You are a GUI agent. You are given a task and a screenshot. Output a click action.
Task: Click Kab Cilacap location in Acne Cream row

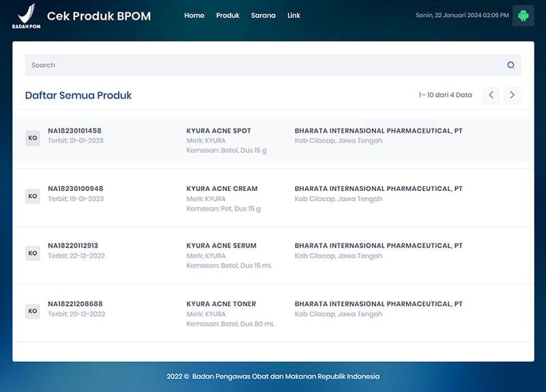(x=339, y=198)
